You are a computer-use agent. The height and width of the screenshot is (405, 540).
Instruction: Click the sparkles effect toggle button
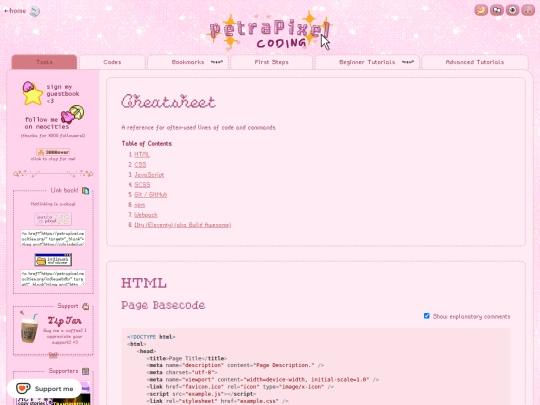point(497,10)
